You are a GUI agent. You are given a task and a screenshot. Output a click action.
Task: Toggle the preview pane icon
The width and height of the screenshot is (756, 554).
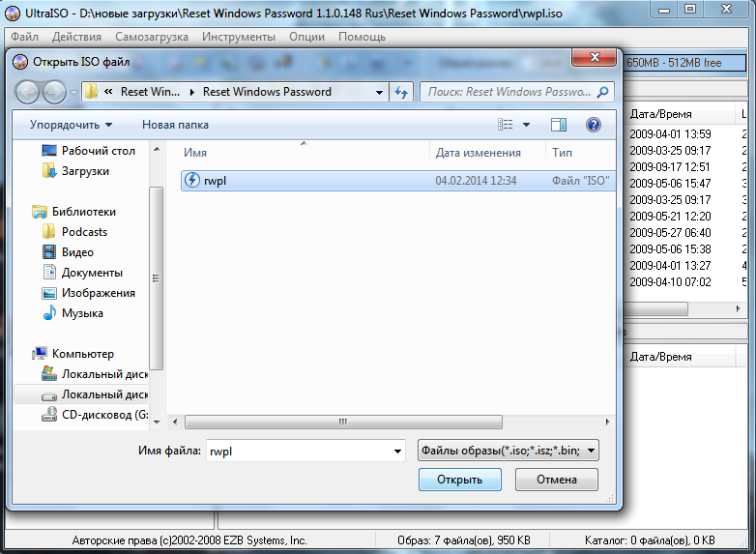[x=559, y=125]
